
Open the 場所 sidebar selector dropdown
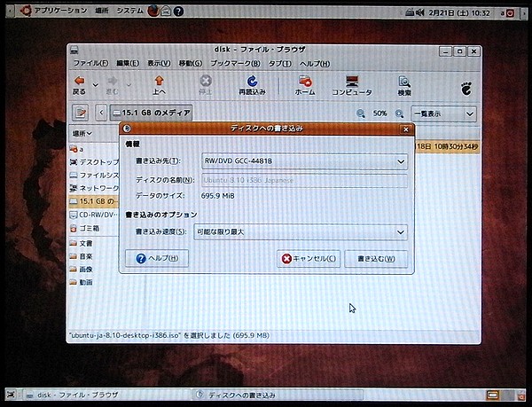[82, 134]
